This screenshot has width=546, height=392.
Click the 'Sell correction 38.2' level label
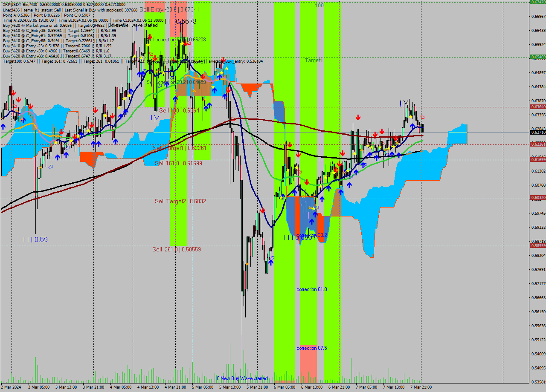click(x=177, y=82)
